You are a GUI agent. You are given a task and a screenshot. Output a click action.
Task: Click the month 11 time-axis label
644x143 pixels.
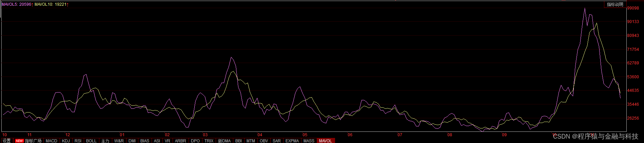[x=30, y=135]
